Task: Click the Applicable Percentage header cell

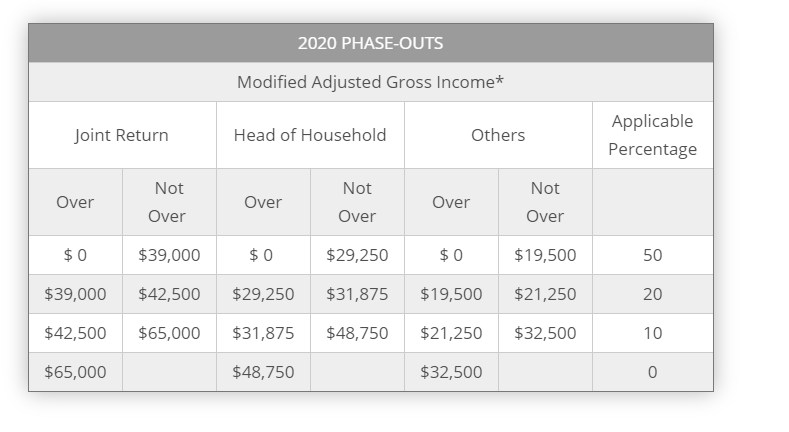Action: 653,135
